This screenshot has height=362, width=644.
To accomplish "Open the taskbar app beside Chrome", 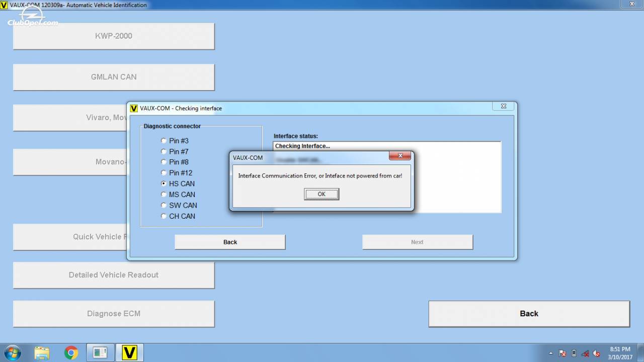I will pyautogui.click(x=100, y=352).
